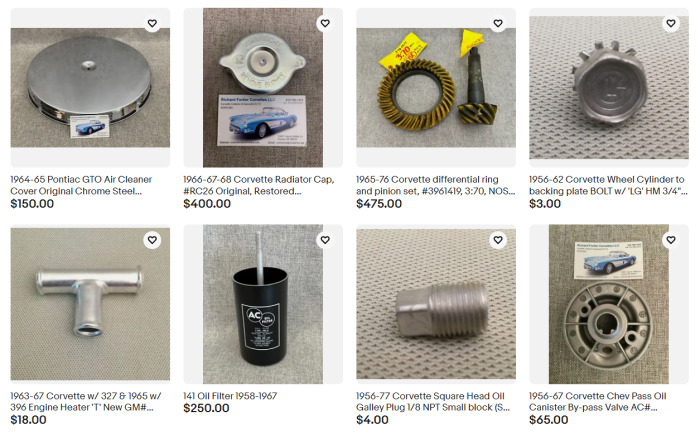Image resolution: width=700 pixels, height=435 pixels.
Task: Open the 1965-76 Corvette differential ring listing
Action: pyautogui.click(x=435, y=185)
